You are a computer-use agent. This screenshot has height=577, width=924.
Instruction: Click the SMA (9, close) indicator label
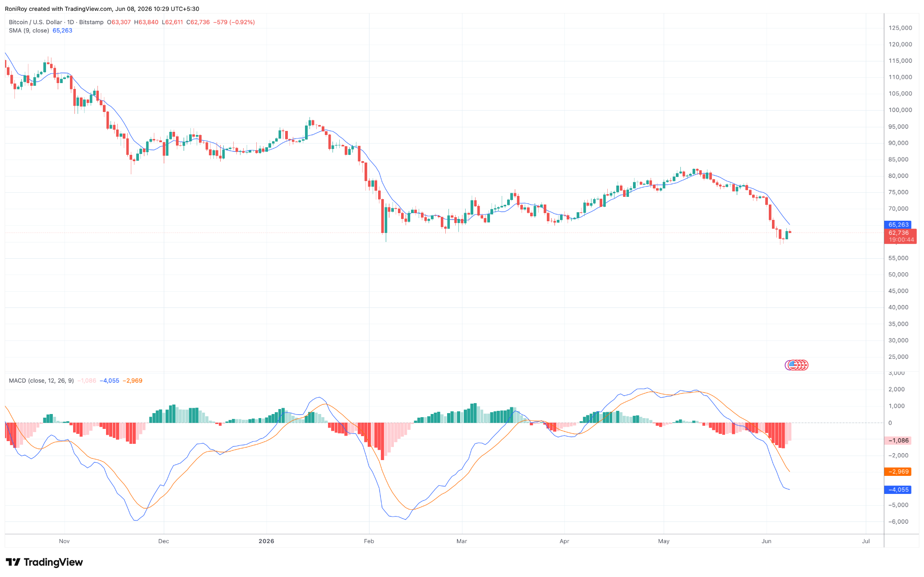click(29, 31)
